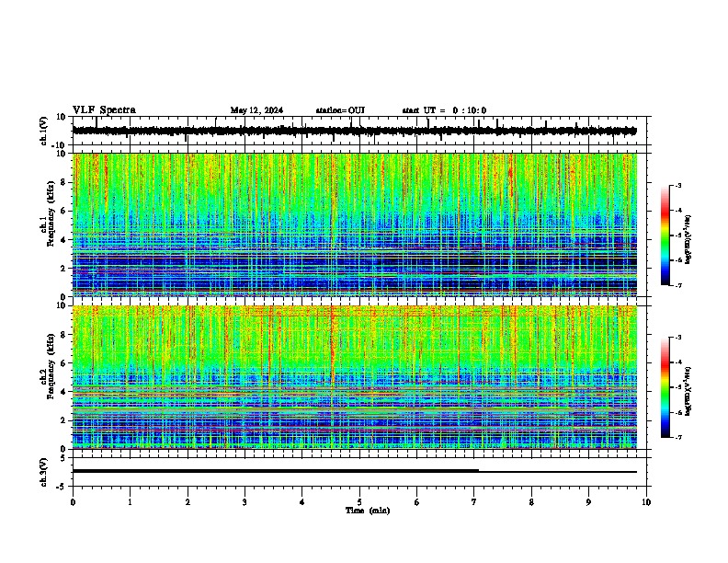Click inside the ch.1 frequency spectrogram
Image resolution: width=728 pixels, height=563 pixels.
pos(355,224)
